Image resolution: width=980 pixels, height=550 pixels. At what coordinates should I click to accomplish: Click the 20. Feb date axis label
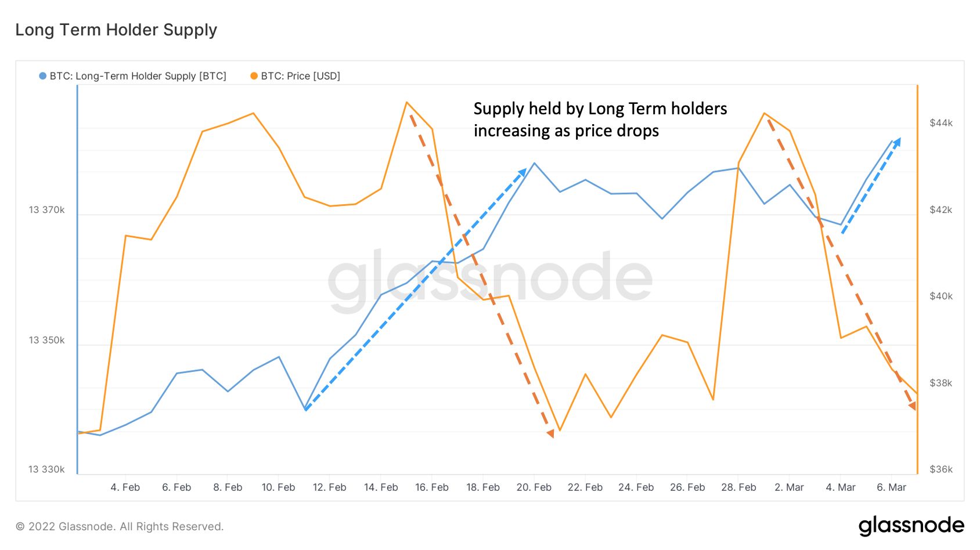534,487
